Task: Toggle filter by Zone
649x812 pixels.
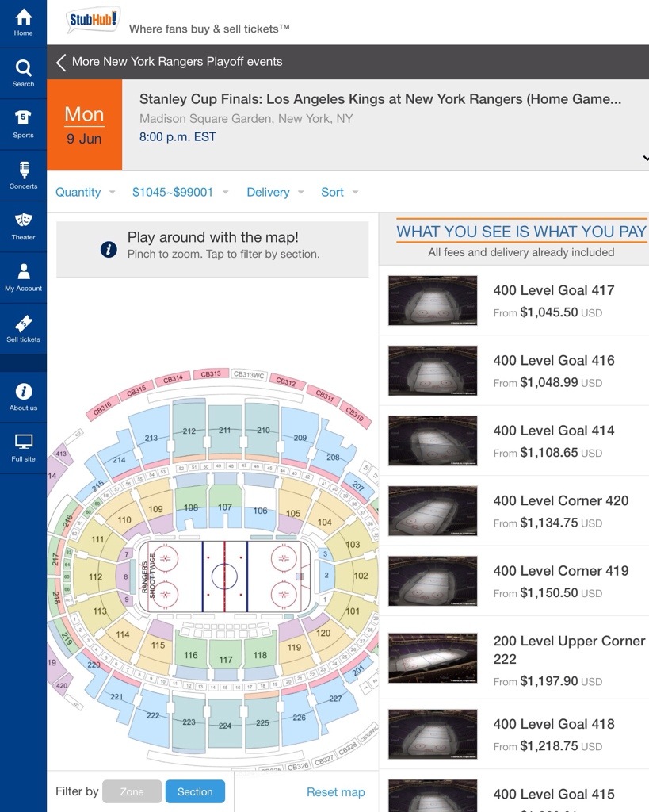Action: 132,791
